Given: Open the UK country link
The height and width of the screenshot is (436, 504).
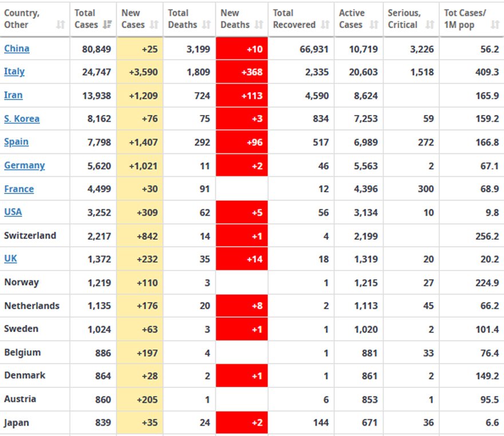Looking at the screenshot, I should tap(10, 259).
